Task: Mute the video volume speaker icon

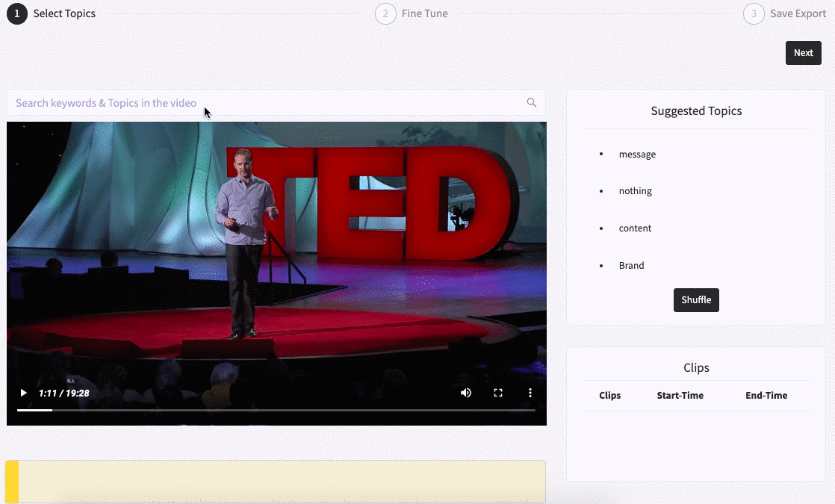Action: click(x=466, y=393)
